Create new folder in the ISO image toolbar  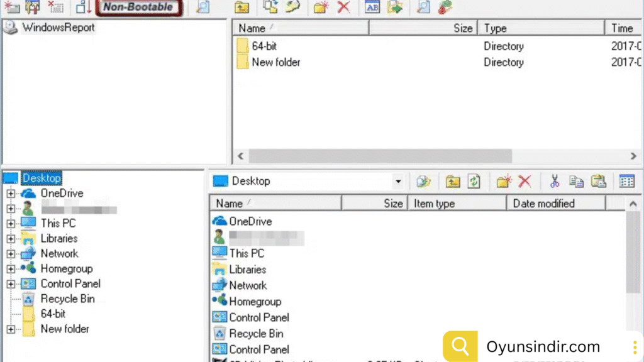[x=321, y=8]
